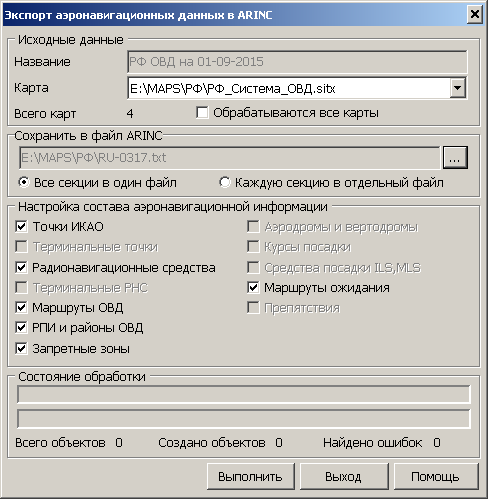Screen dimensions: 488x499
Task: Click the Всего карт value 4
Action: coord(130,114)
